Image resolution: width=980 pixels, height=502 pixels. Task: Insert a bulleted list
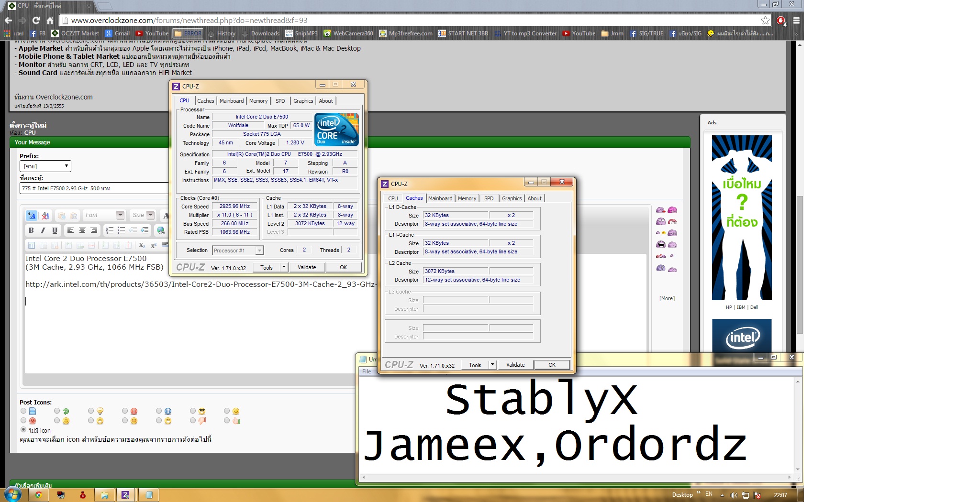click(x=121, y=230)
